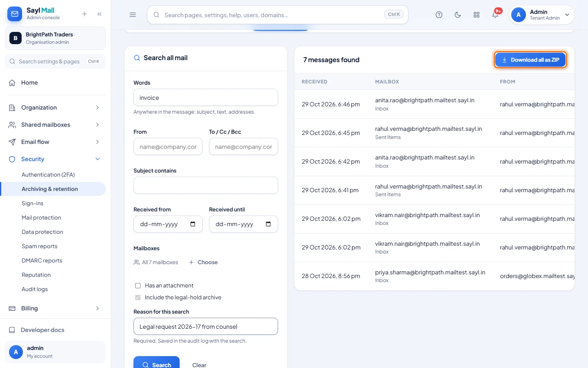
Task: Click magnifier icon in top search bar
Action: point(156,15)
